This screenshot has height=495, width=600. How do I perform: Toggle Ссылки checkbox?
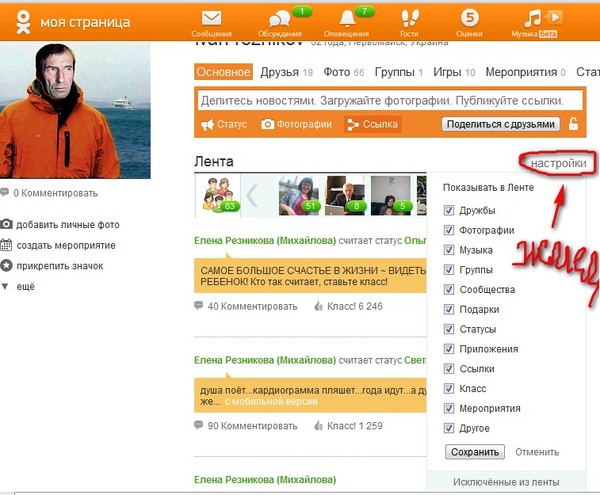point(448,369)
